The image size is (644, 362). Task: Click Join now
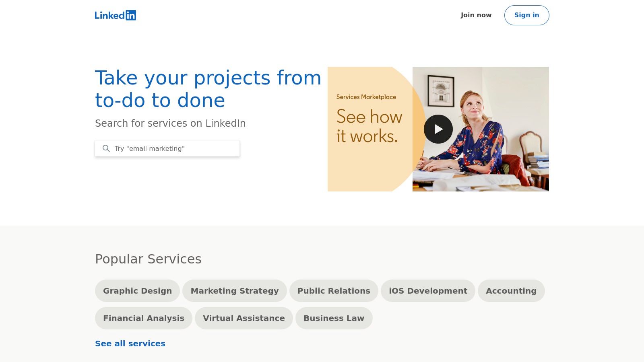coord(476,15)
